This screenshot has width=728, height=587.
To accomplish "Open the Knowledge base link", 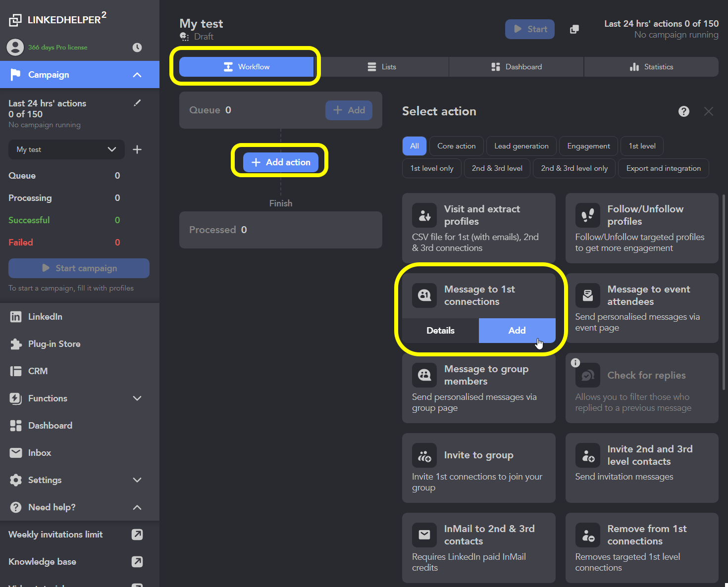I will (x=42, y=562).
